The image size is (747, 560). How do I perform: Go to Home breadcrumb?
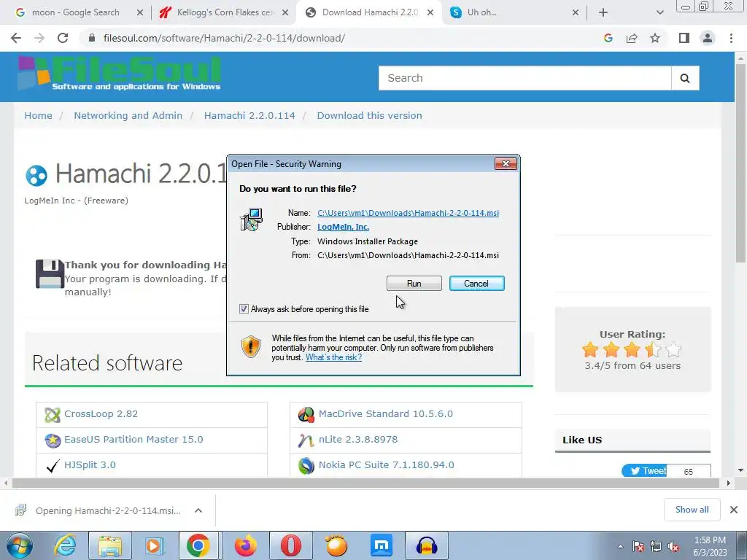[x=38, y=116]
